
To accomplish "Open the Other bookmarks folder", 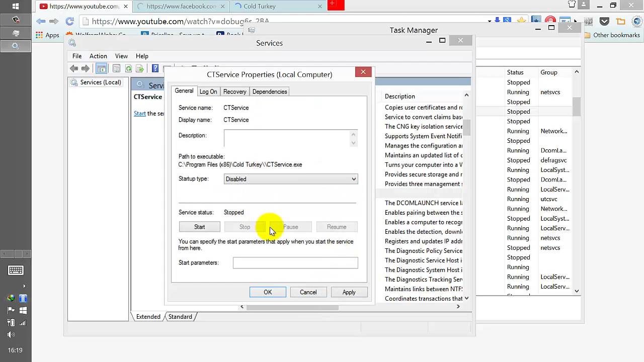I will click(612, 35).
